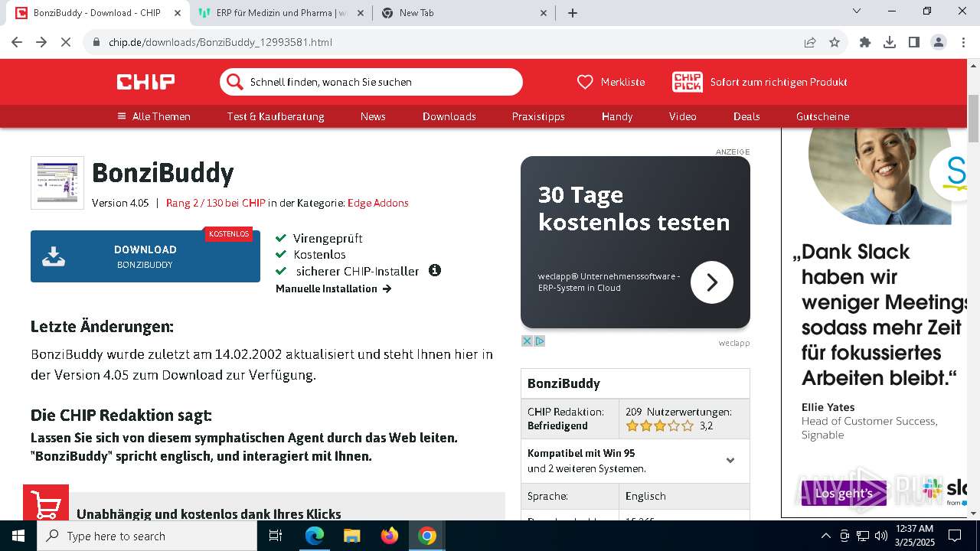The height and width of the screenshot is (551, 980).
Task: Open the Praxistipps menu item
Action: pos(538,116)
